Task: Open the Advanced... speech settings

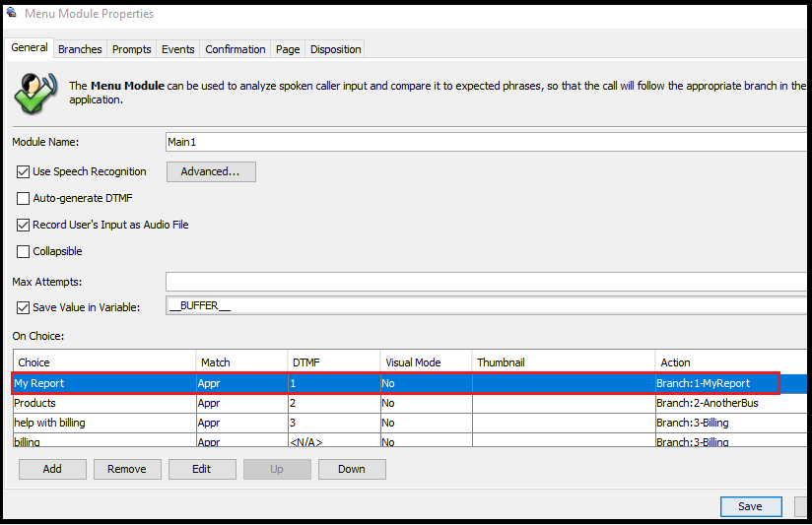Action: pos(211,172)
